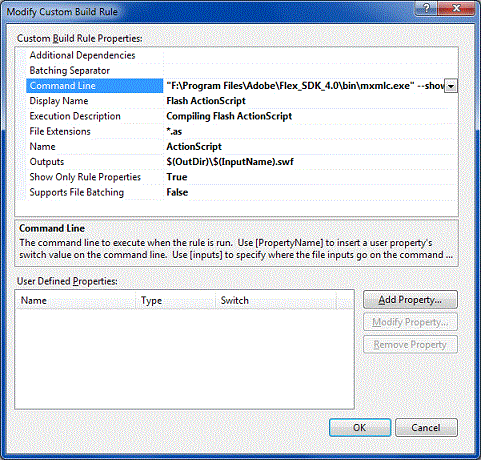Click the Flash ActionScript display name value

[x=206, y=101]
